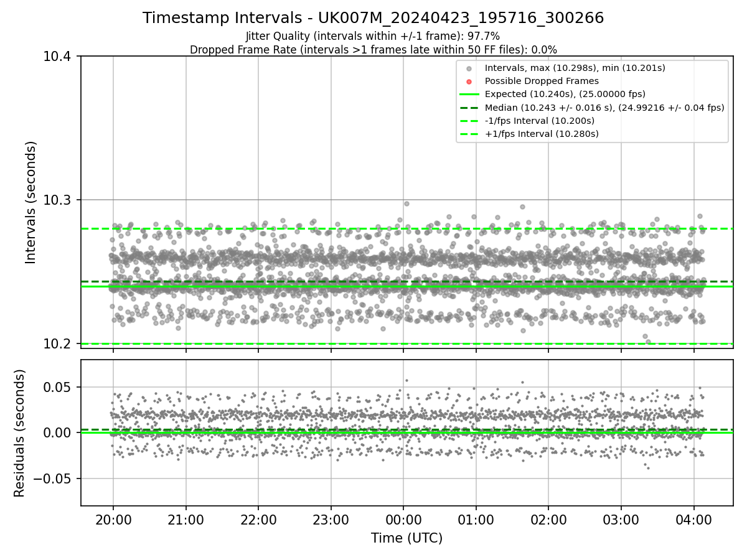
Task: Click x-axis tick label '02:00'
Action: (548, 519)
